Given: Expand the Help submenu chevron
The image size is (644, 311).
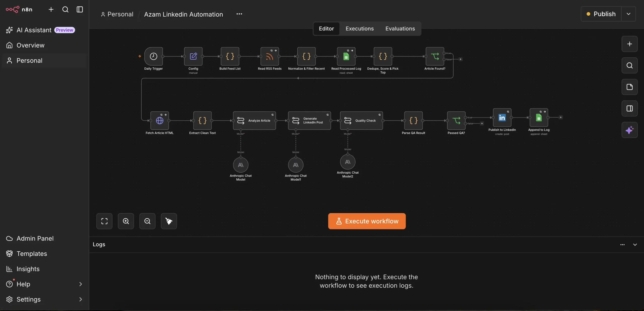Looking at the screenshot, I should [80, 284].
